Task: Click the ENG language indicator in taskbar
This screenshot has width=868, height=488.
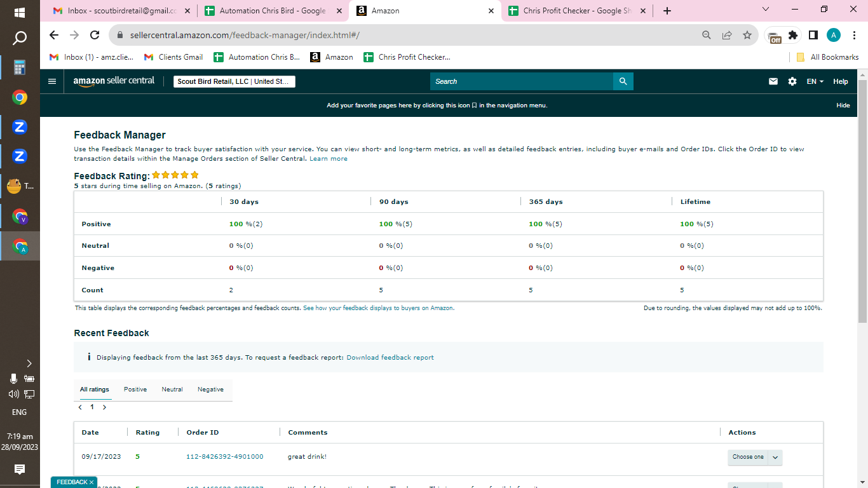Action: [20, 412]
